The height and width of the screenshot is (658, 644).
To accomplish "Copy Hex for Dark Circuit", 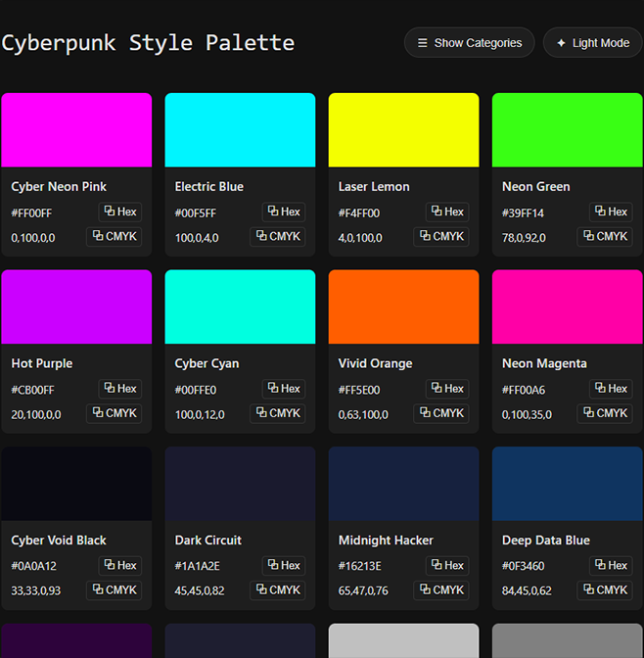I will pyautogui.click(x=284, y=565).
